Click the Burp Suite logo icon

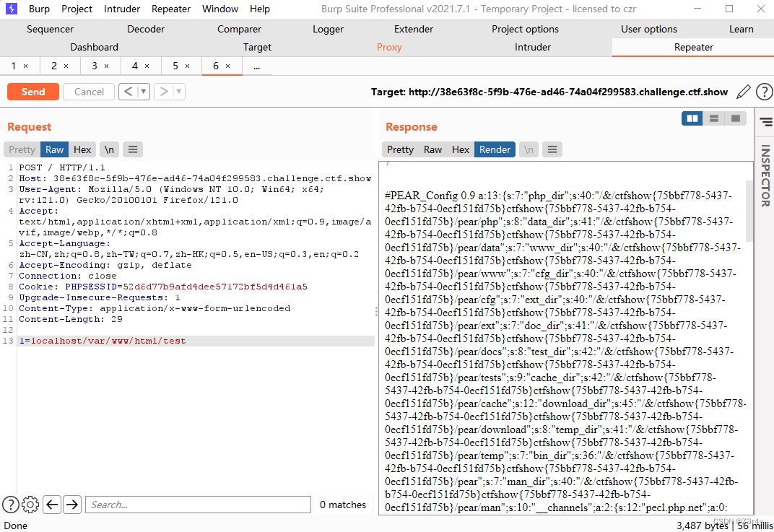click(x=11, y=9)
